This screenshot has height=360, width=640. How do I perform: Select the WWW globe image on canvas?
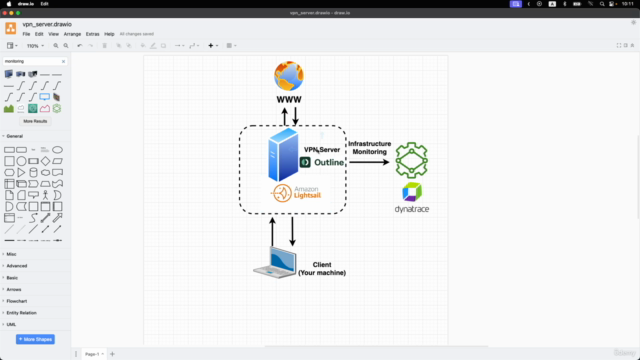click(x=289, y=76)
